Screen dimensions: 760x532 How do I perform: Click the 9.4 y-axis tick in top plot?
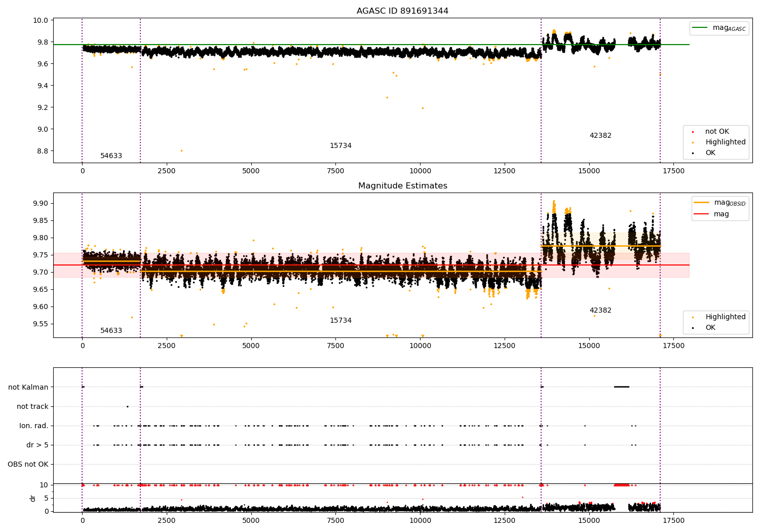pos(44,86)
